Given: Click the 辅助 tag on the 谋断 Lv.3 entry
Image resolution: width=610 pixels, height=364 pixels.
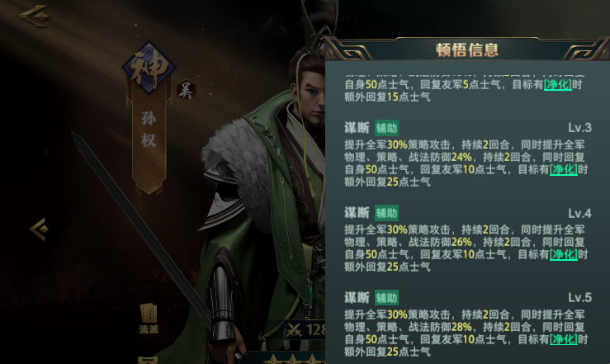Looking at the screenshot, I should 386,128.
